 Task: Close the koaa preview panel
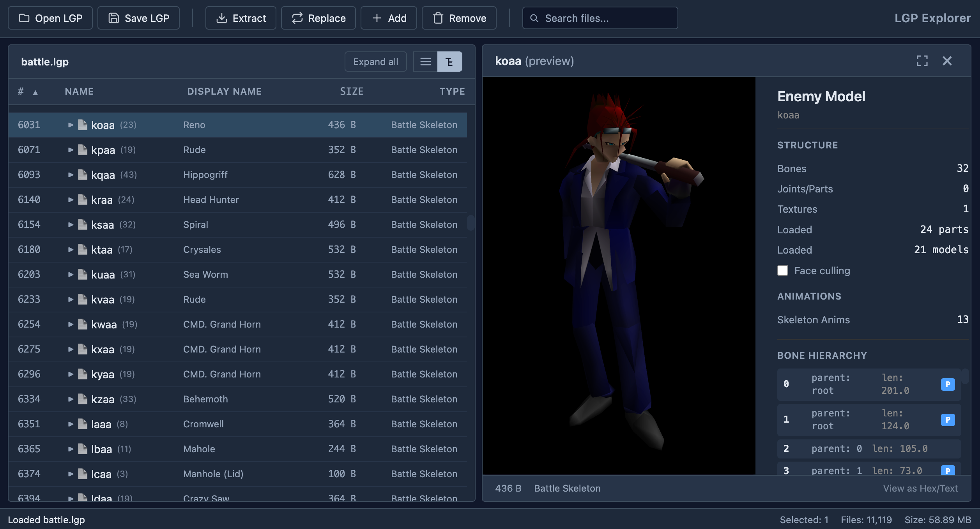[947, 61]
